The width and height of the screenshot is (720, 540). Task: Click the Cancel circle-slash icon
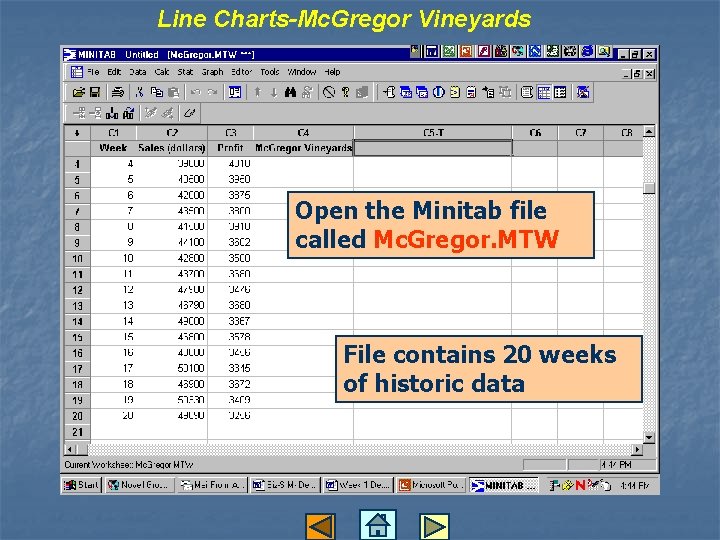pyautogui.click(x=329, y=92)
